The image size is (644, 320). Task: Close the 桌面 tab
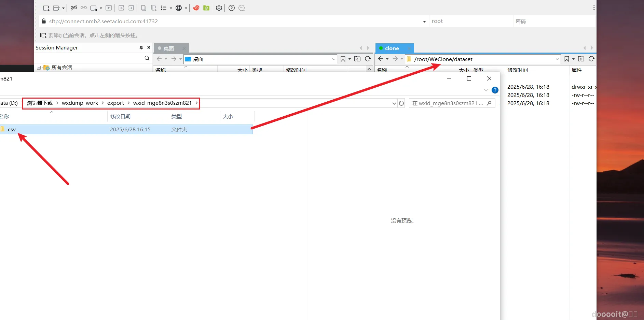pos(184,48)
